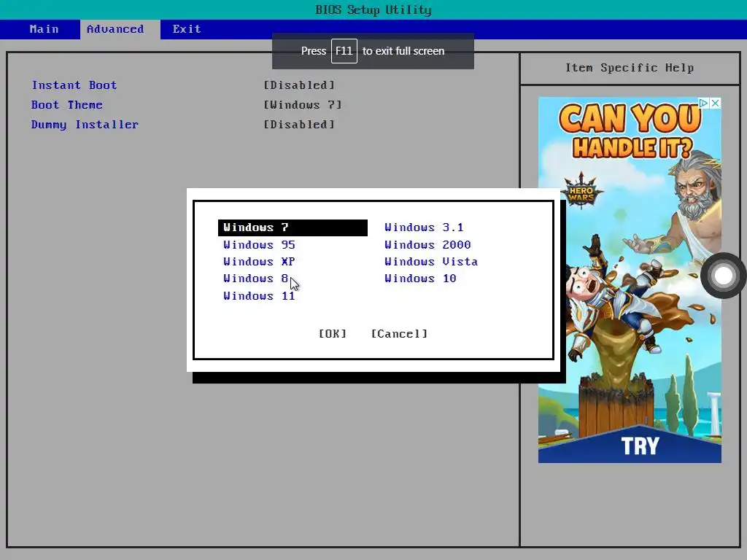Choose Windows Vista boot theme
This screenshot has height=560, width=747.
[x=431, y=262]
